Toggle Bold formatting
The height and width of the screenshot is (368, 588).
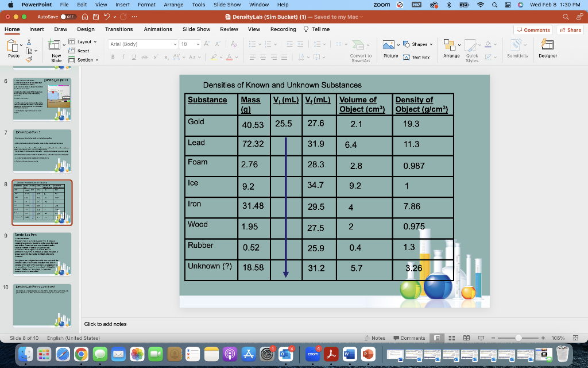(113, 57)
